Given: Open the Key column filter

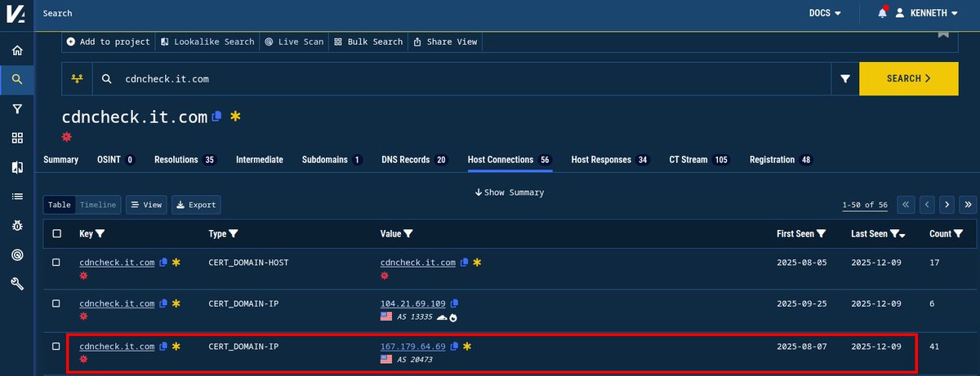Looking at the screenshot, I should [x=100, y=233].
